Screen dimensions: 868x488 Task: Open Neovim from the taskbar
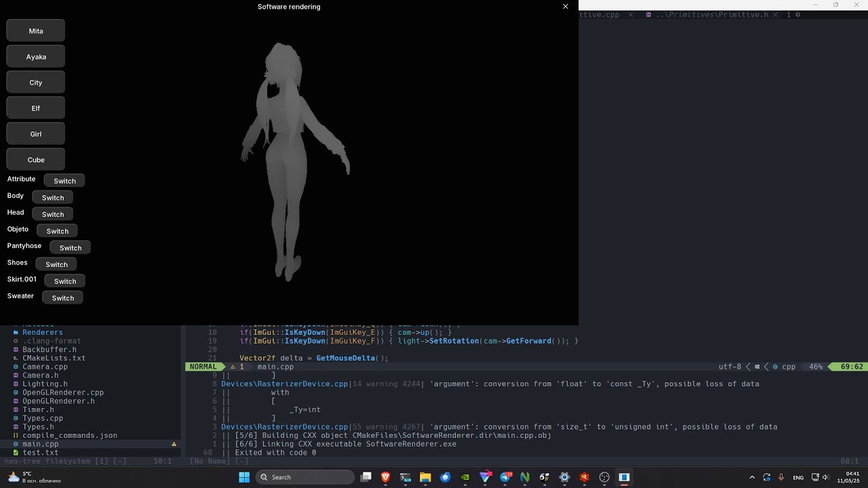(525, 477)
